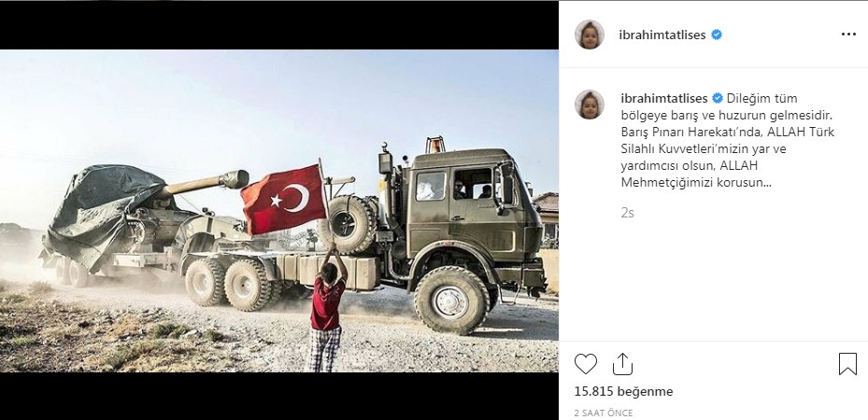
Task: Click the black bar above the photo
Action: point(279,25)
